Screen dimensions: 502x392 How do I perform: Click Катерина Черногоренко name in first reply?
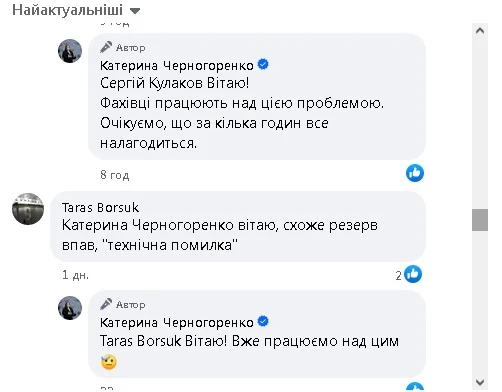coord(177,66)
